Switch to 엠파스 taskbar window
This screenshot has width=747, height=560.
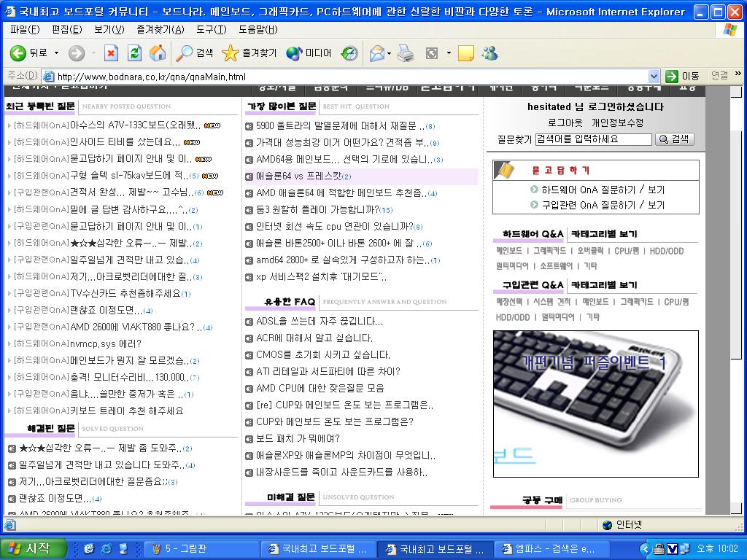pyautogui.click(x=551, y=548)
